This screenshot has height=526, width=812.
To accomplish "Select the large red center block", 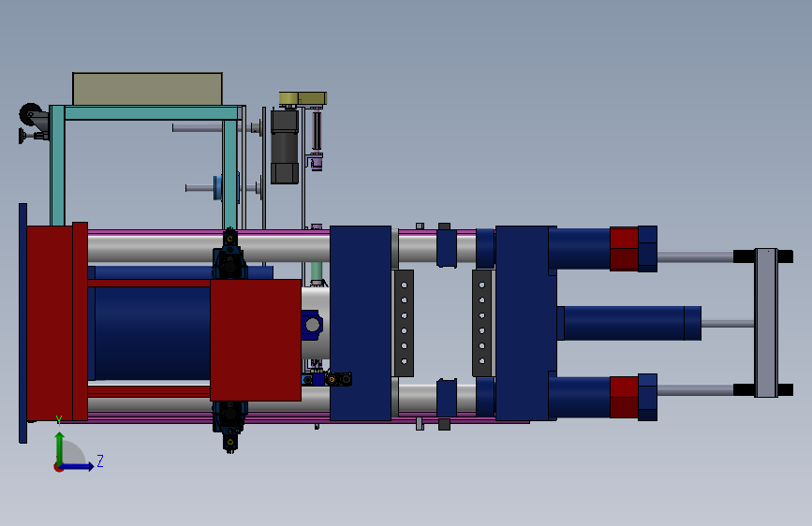I will 256,340.
